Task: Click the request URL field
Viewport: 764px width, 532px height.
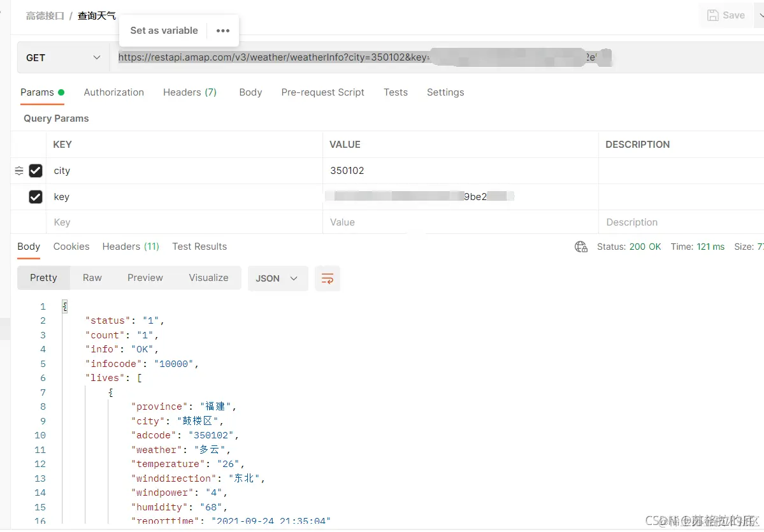Action: click(x=436, y=57)
